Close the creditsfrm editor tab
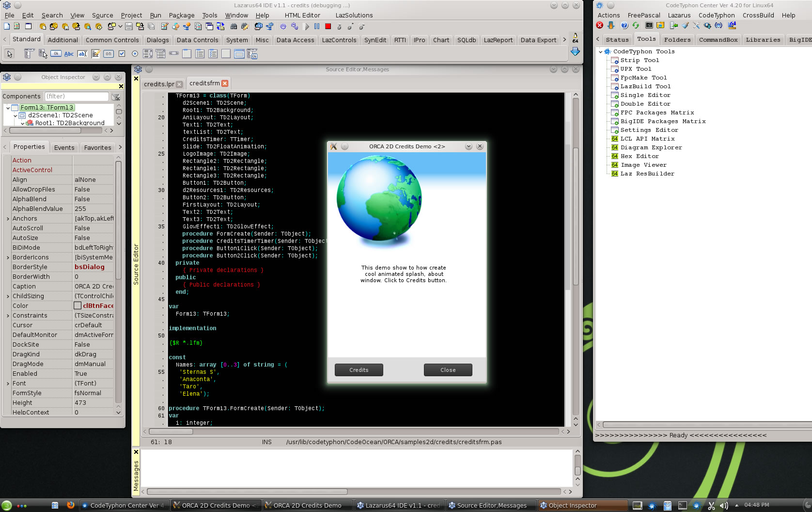 [x=225, y=83]
